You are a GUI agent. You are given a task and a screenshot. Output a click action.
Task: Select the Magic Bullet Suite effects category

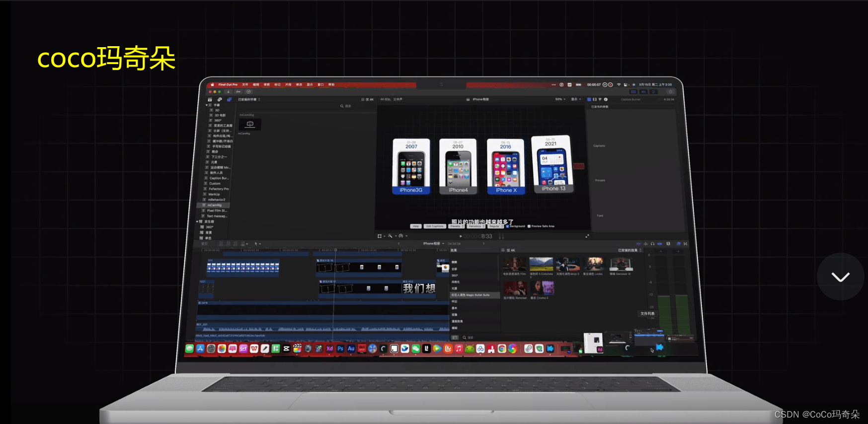pos(474,295)
